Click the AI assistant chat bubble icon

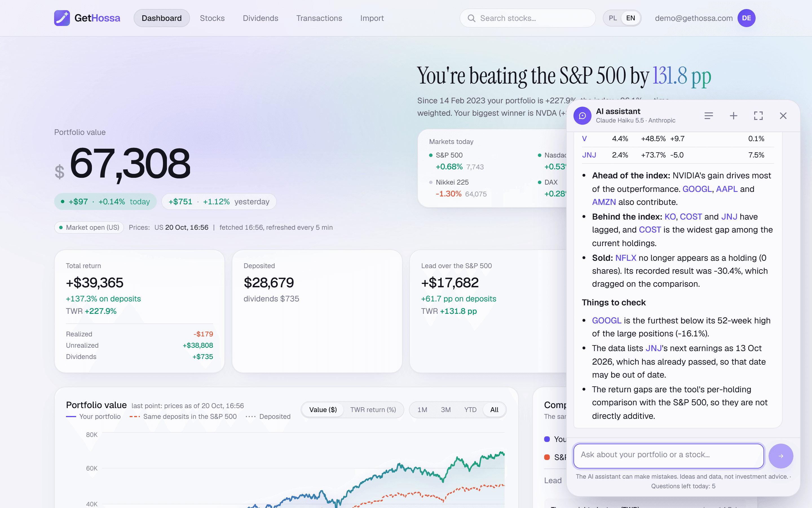point(582,116)
